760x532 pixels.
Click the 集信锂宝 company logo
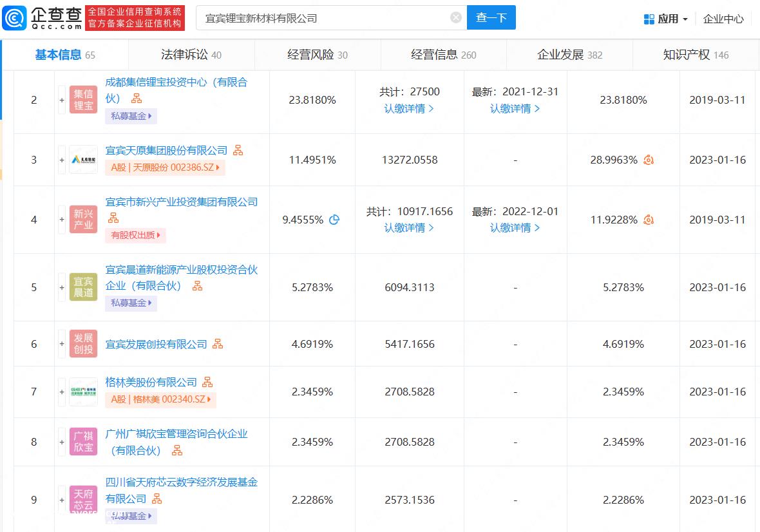coord(83,100)
